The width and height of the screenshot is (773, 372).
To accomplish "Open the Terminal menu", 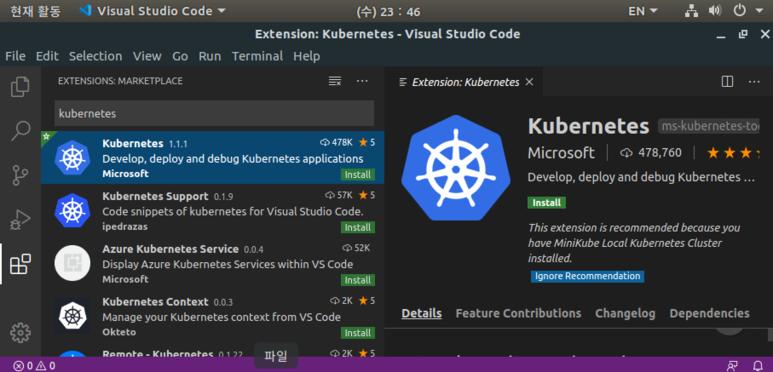I will [257, 56].
